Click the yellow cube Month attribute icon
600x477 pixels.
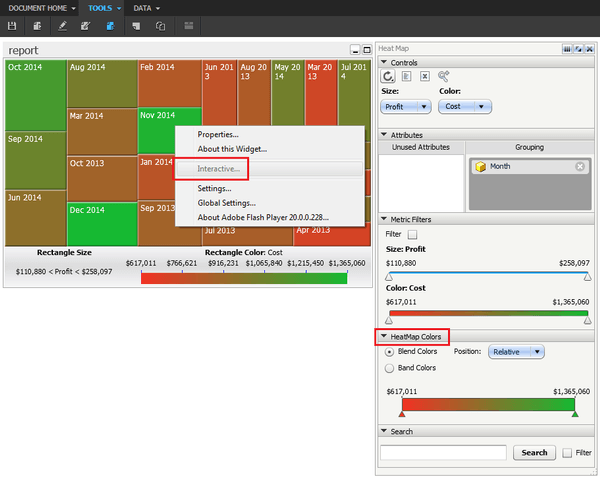point(480,167)
